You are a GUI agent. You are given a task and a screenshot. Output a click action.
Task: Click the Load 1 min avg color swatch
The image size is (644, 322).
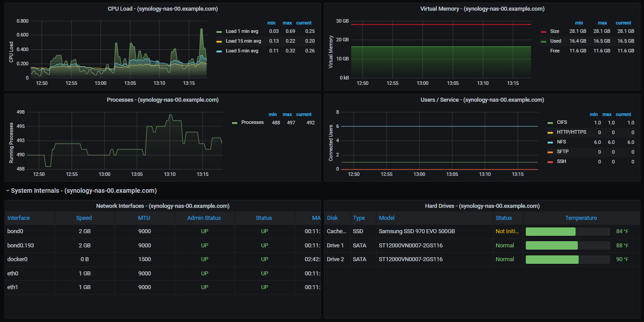[x=219, y=32]
